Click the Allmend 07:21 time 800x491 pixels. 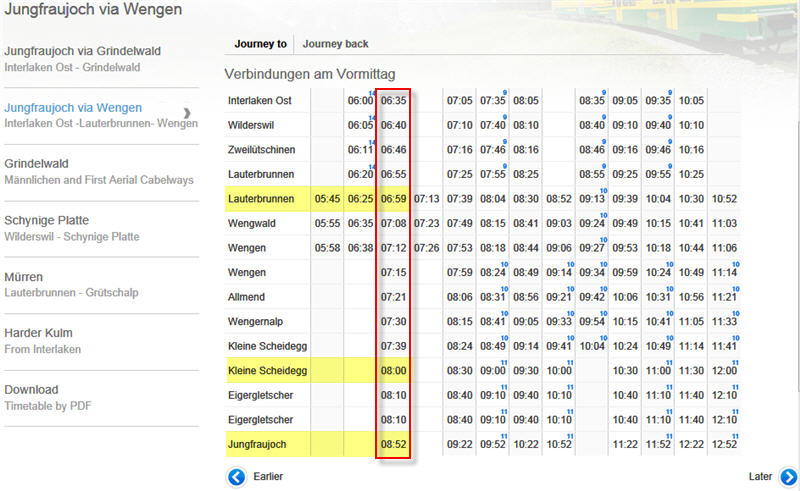(393, 297)
